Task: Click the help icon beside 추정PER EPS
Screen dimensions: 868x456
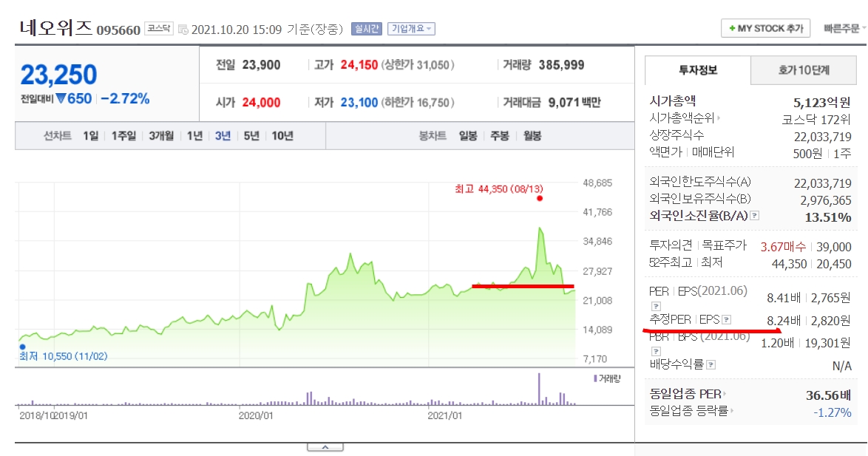Action: point(727,319)
